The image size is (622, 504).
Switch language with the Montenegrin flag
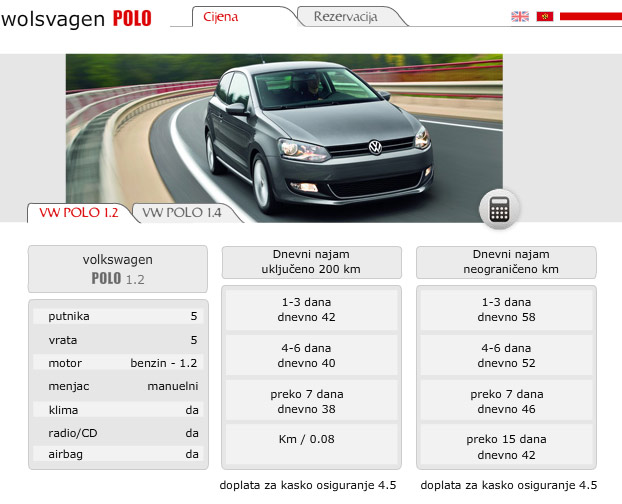click(x=545, y=16)
